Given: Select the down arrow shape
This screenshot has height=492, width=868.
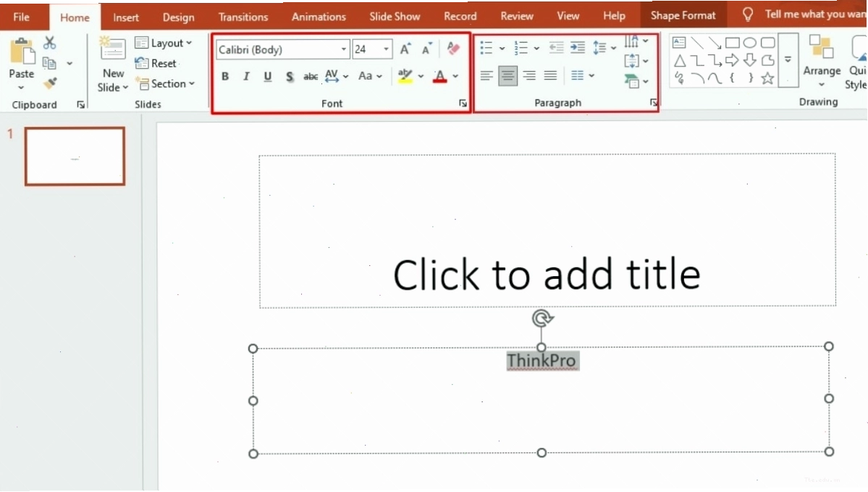Looking at the screenshot, I should 749,60.
